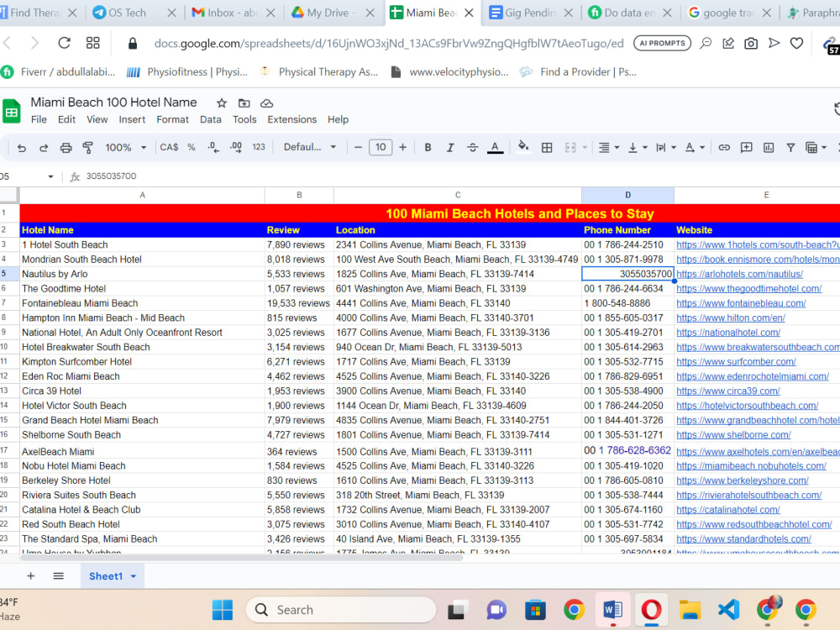The width and height of the screenshot is (840, 630).
Task: View cloud document status icon
Action: 266,102
